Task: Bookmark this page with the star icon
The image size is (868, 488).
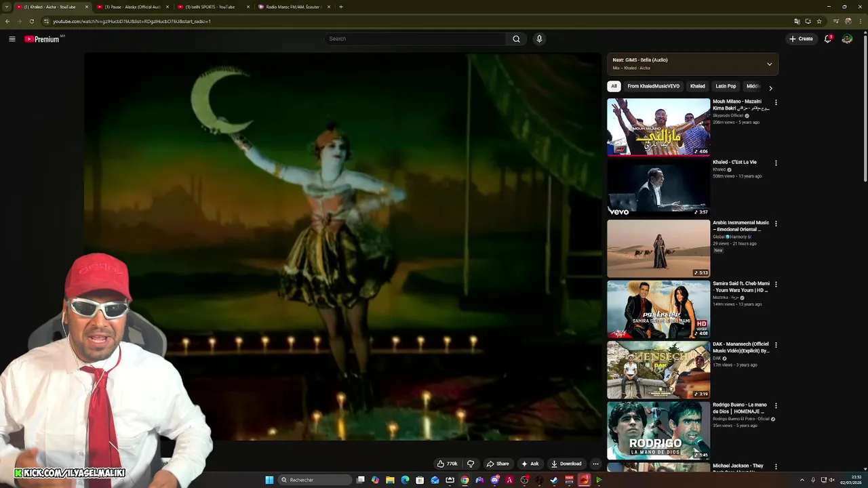Action: point(819,21)
